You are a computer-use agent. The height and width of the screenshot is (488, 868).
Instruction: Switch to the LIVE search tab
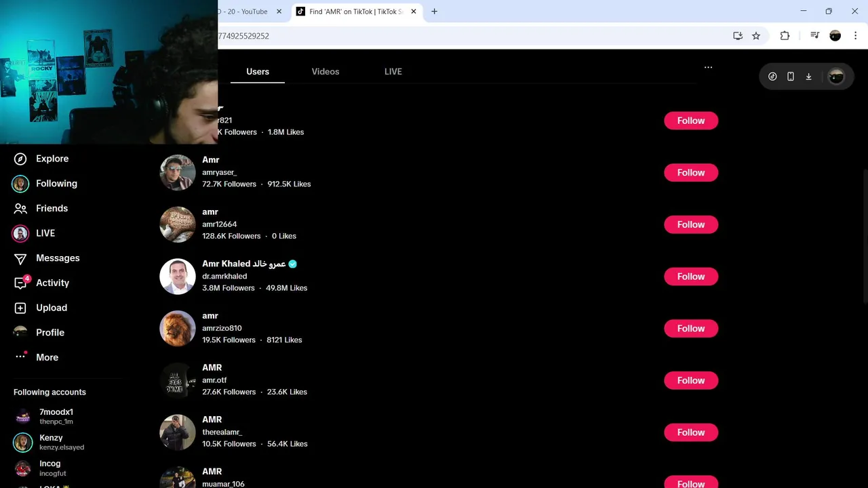point(393,72)
